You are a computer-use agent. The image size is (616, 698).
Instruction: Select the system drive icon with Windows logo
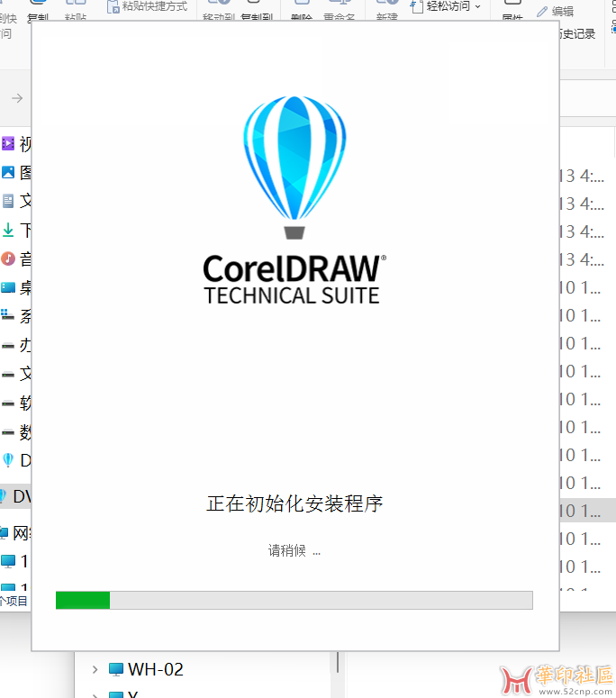[x=7, y=315]
